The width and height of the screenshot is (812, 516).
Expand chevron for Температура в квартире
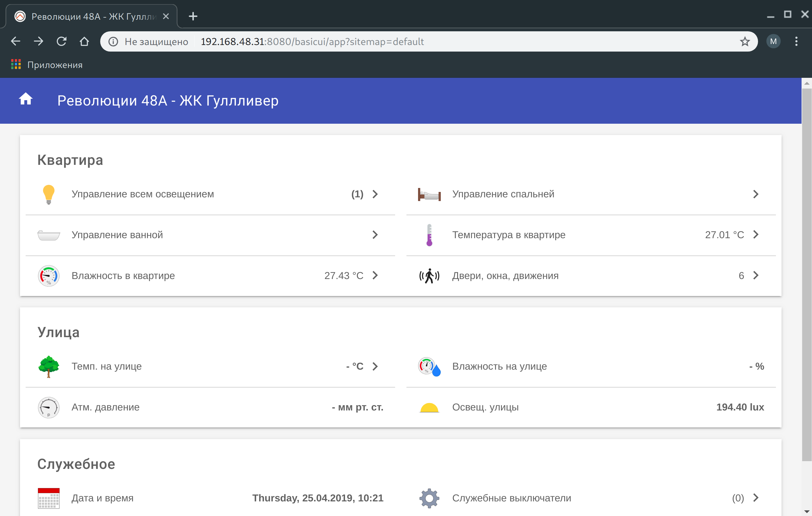pyautogui.click(x=756, y=235)
